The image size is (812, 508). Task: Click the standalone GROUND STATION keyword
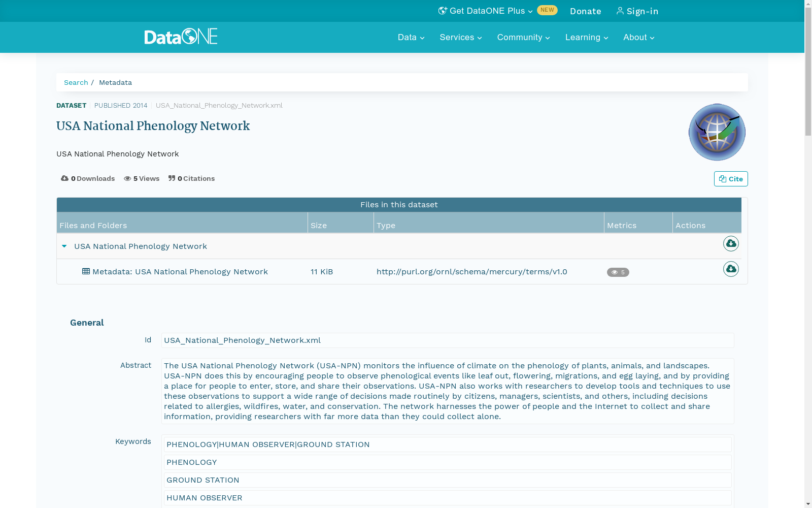pos(448,480)
